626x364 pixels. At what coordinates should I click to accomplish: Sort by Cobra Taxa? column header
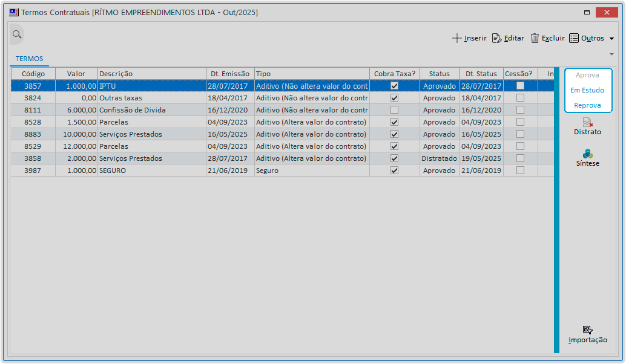pyautogui.click(x=395, y=74)
